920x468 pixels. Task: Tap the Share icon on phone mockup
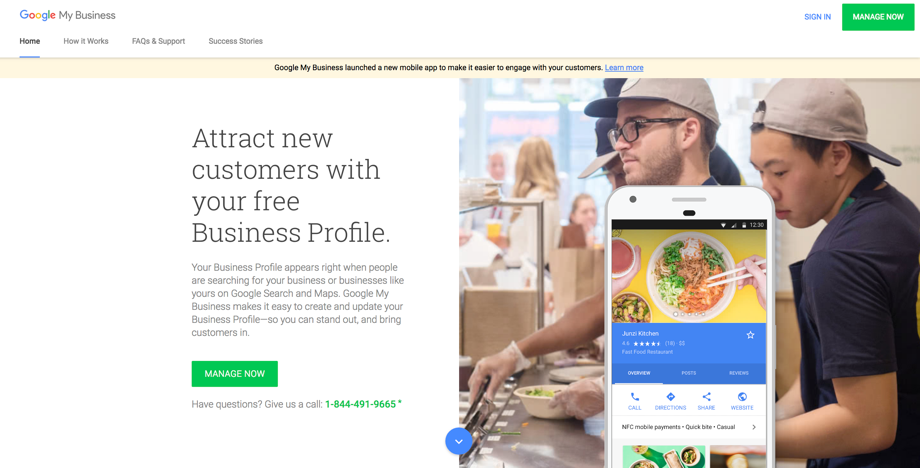(706, 397)
